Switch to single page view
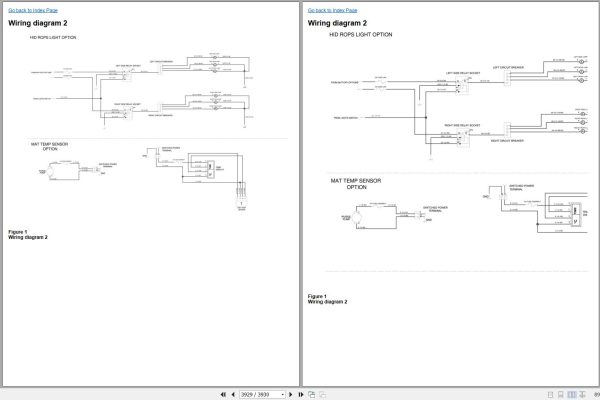 550,394
